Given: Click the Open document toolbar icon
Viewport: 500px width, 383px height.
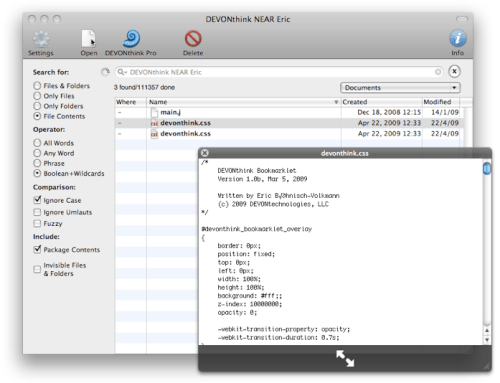Looking at the screenshot, I should pos(89,39).
